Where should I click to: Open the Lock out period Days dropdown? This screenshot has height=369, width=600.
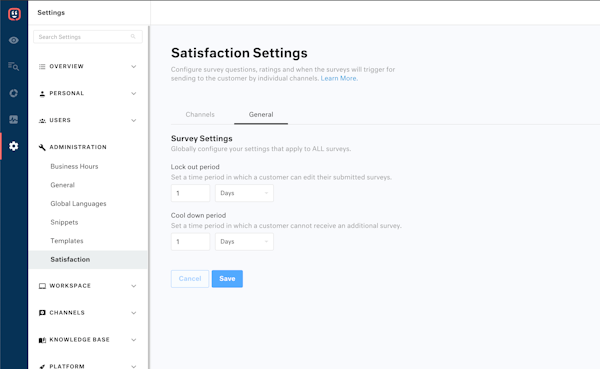244,193
